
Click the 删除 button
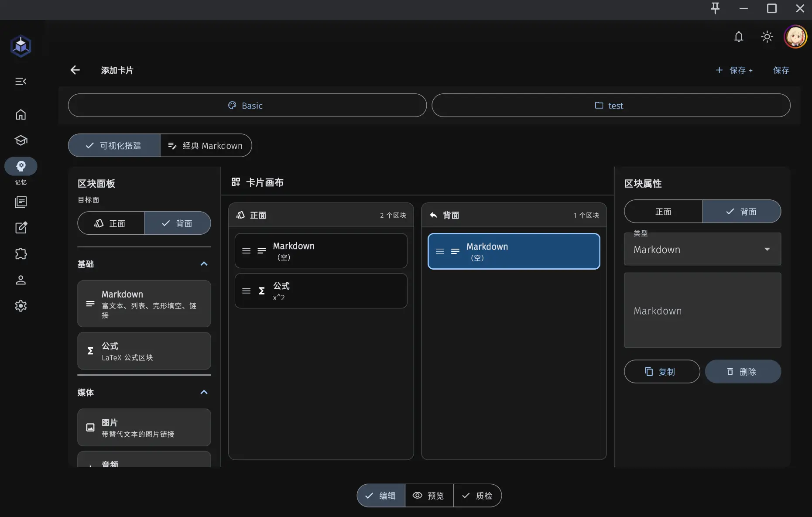[x=743, y=372]
